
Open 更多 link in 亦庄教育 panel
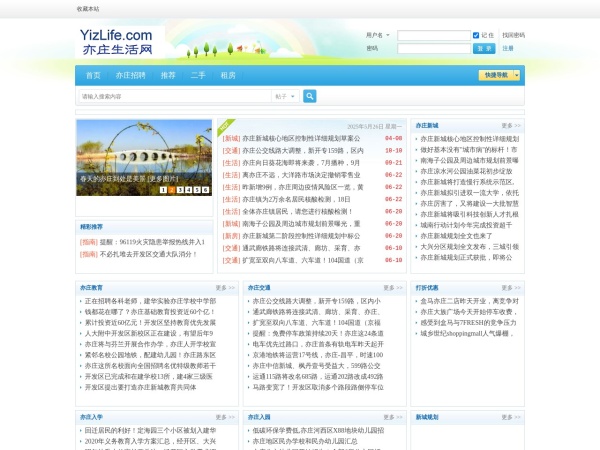(225, 288)
